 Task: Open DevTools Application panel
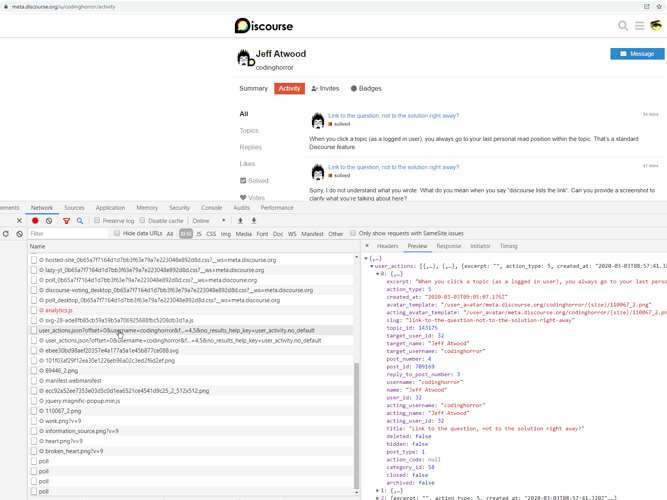(x=110, y=208)
